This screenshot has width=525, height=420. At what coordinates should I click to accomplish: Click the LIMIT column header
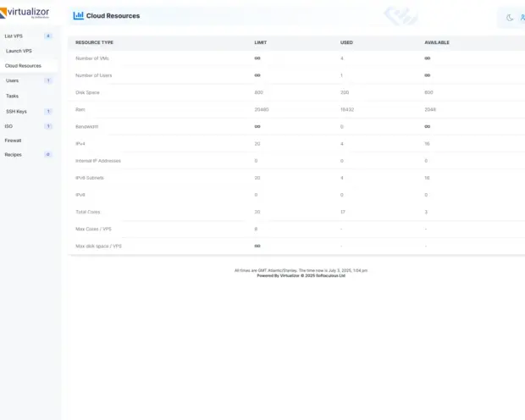pos(261,42)
